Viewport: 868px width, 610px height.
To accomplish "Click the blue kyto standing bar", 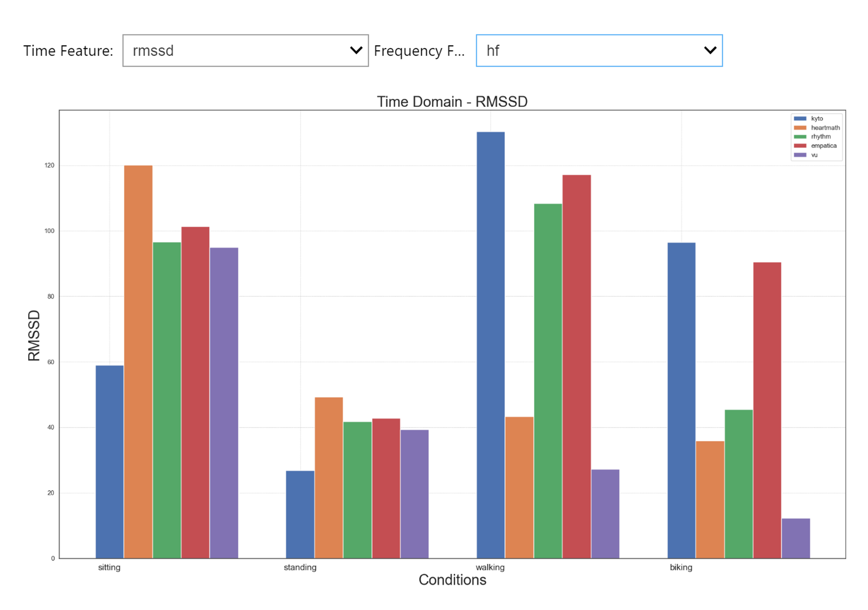I will click(300, 514).
